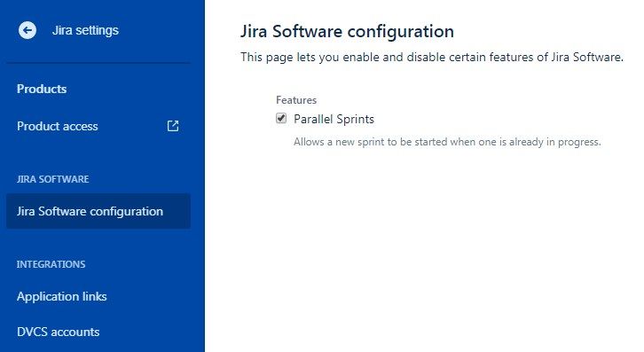Click the back arrow icon
The image size is (644, 352).
(27, 30)
